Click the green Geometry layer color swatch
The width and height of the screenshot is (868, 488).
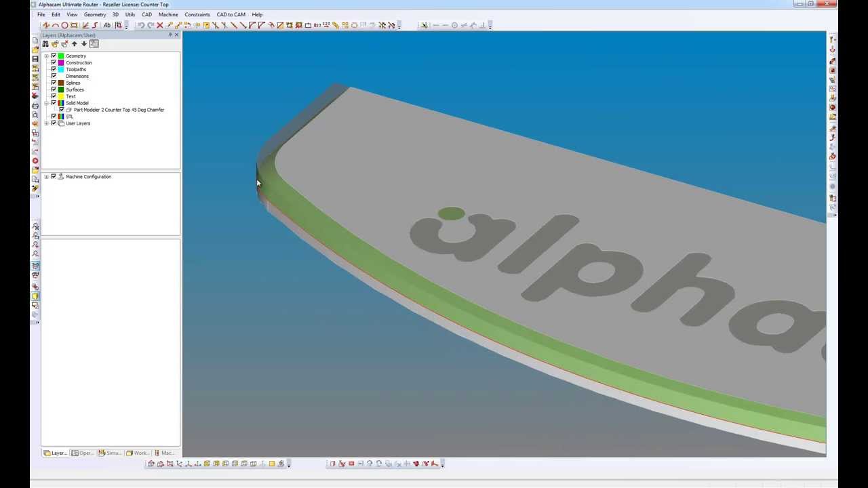coord(61,56)
